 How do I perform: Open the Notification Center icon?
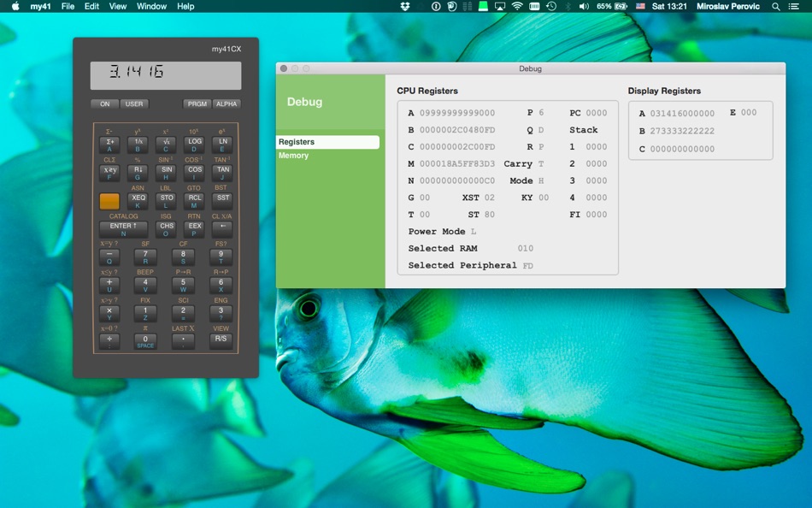(793, 6)
